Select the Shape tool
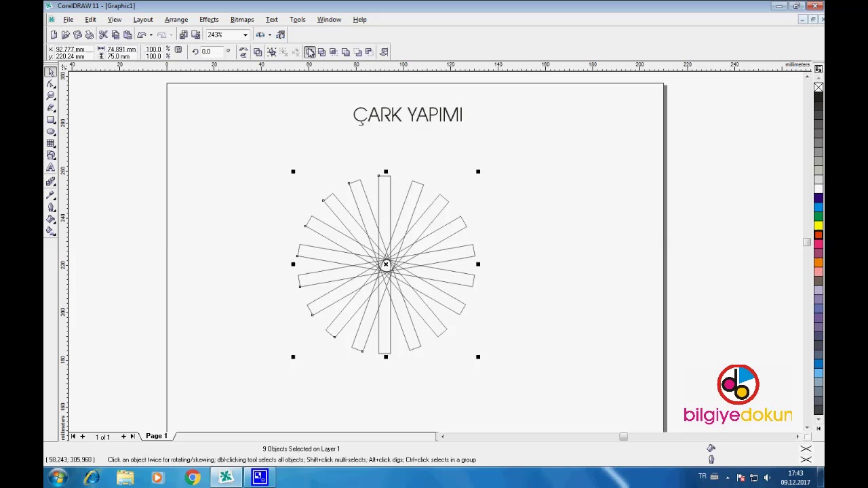Viewport: 868px width, 488px height. (51, 84)
